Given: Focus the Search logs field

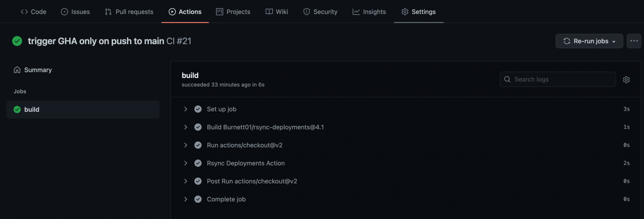Looking at the screenshot, I should [558, 79].
